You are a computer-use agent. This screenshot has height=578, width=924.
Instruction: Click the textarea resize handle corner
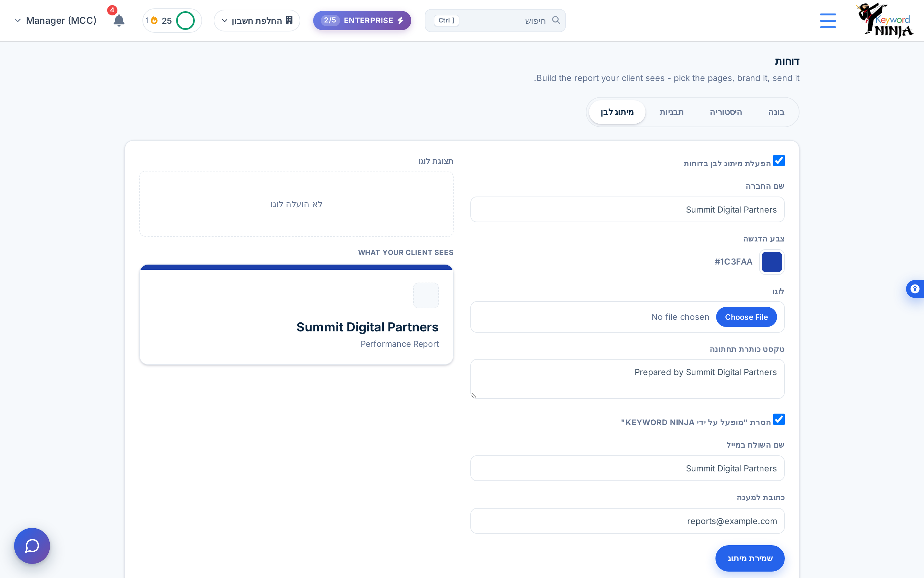click(474, 395)
